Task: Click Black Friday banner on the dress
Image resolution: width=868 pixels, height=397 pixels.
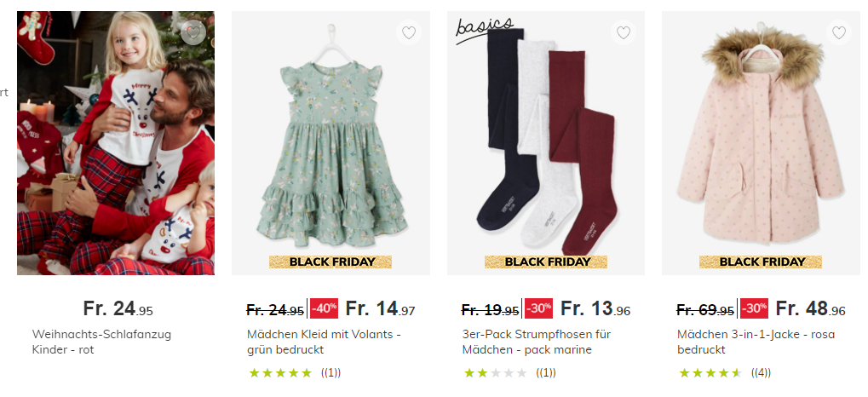Action: [331, 262]
